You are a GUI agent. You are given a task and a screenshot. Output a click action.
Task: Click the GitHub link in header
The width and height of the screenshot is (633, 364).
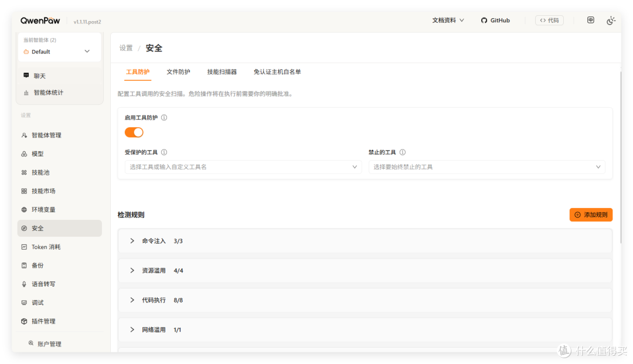click(495, 20)
